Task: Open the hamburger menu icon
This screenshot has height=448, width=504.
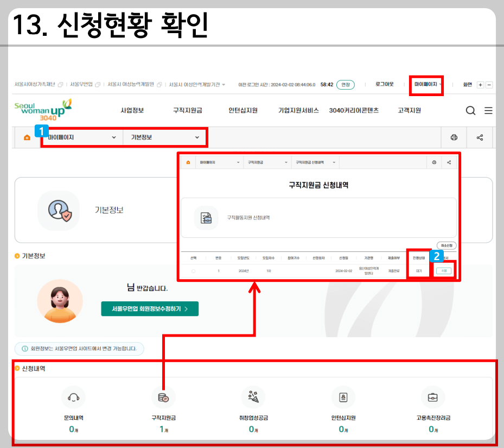Action: point(489,110)
